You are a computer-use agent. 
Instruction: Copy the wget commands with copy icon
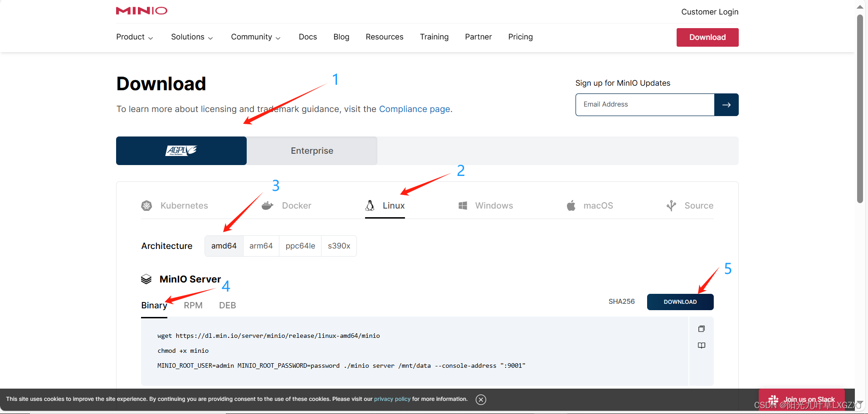click(702, 329)
